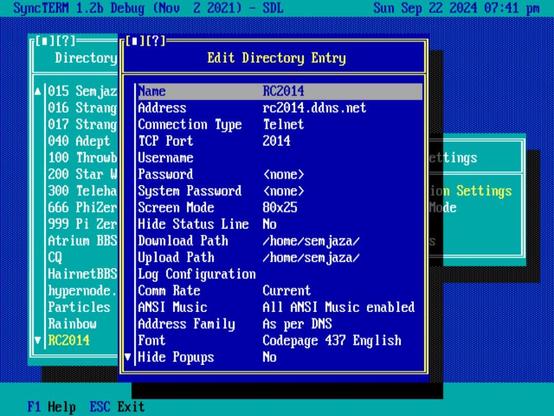Screen dimensions: 554x416
Task: Click F1 Help in the bottom bar
Action: [x=52, y=407]
